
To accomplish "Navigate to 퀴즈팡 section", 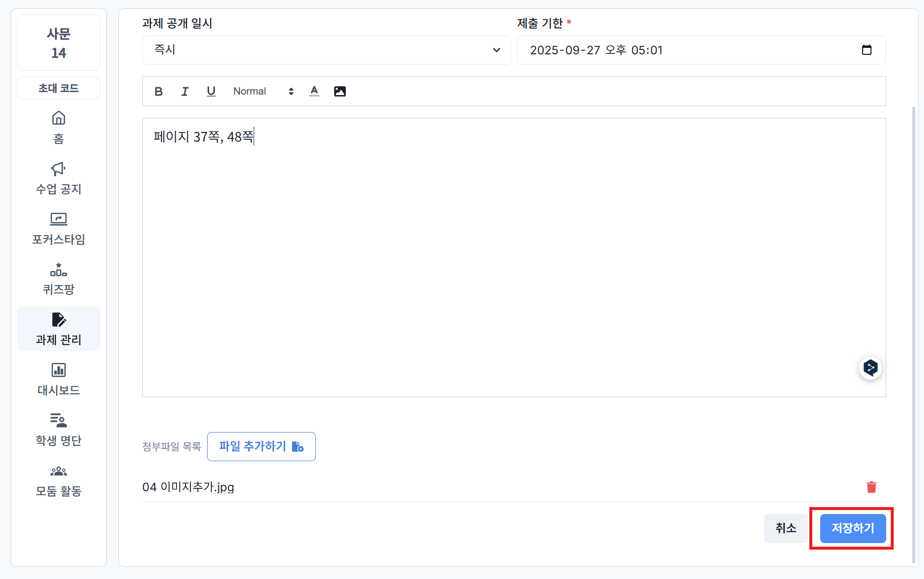I will tap(59, 279).
